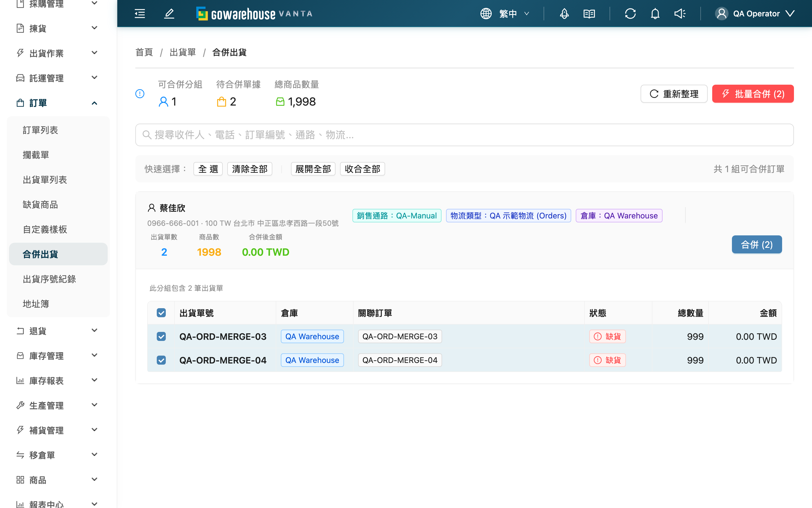
Task: Click the 庫存報表 chart icon
Action: (20, 380)
